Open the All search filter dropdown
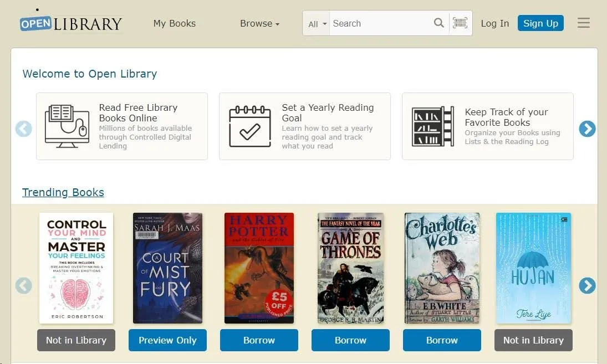The width and height of the screenshot is (607, 364). click(317, 24)
